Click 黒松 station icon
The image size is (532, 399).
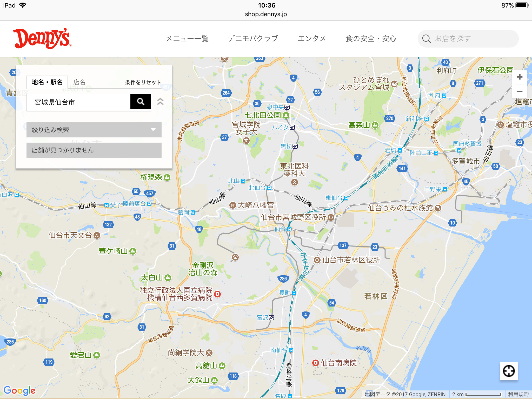click(295, 146)
